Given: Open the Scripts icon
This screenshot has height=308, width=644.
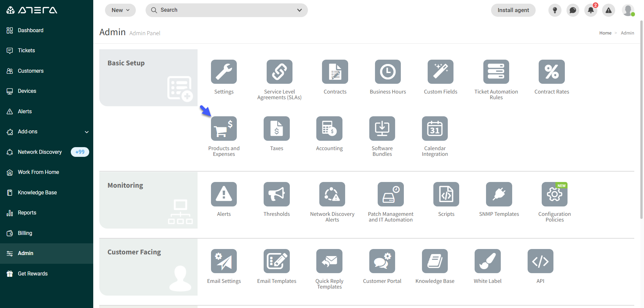Looking at the screenshot, I should 446,194.
